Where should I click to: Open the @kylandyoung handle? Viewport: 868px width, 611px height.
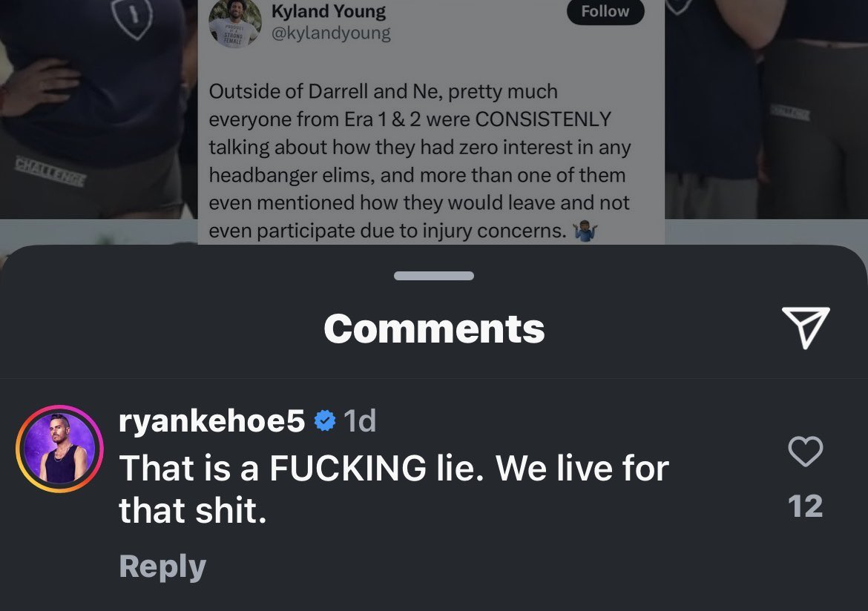click(331, 33)
